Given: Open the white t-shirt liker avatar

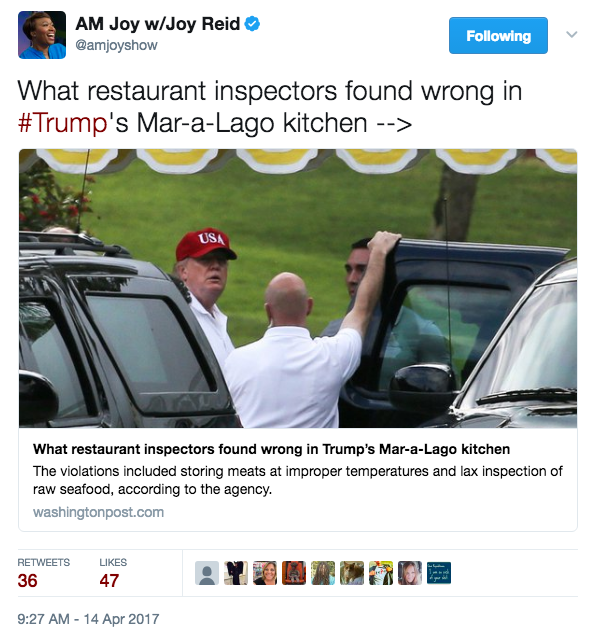Looking at the screenshot, I should [x=381, y=573].
